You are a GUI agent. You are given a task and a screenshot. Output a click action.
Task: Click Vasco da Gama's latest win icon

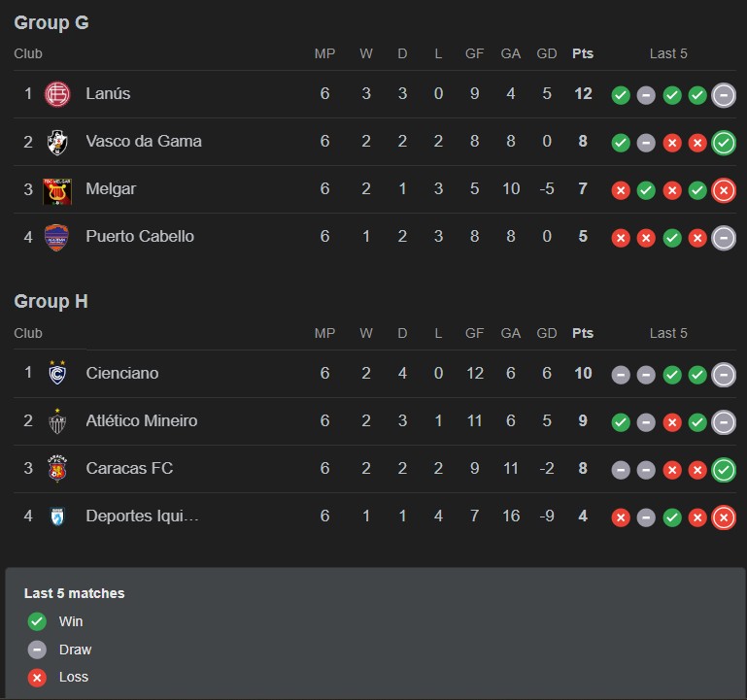(723, 143)
